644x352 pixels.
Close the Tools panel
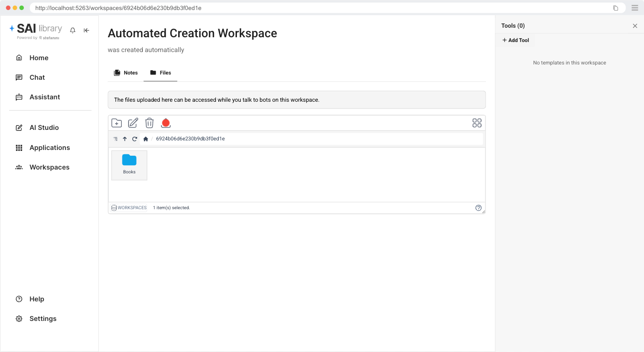tap(635, 26)
